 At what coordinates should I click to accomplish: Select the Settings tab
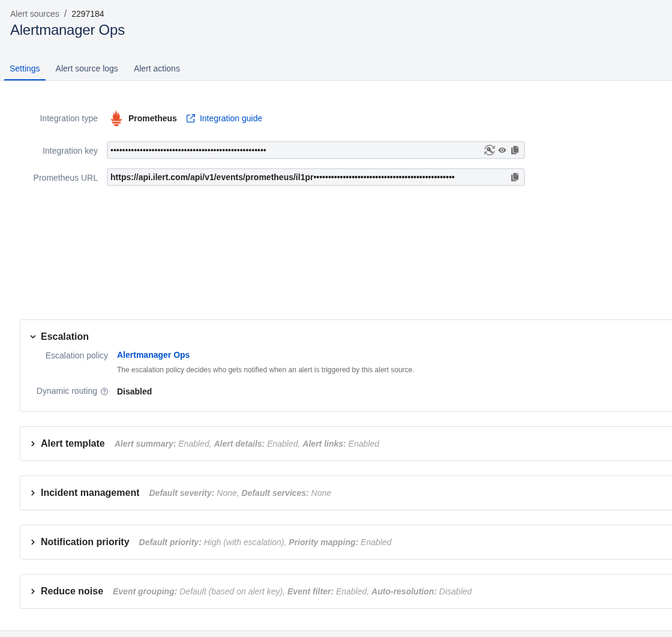(25, 68)
